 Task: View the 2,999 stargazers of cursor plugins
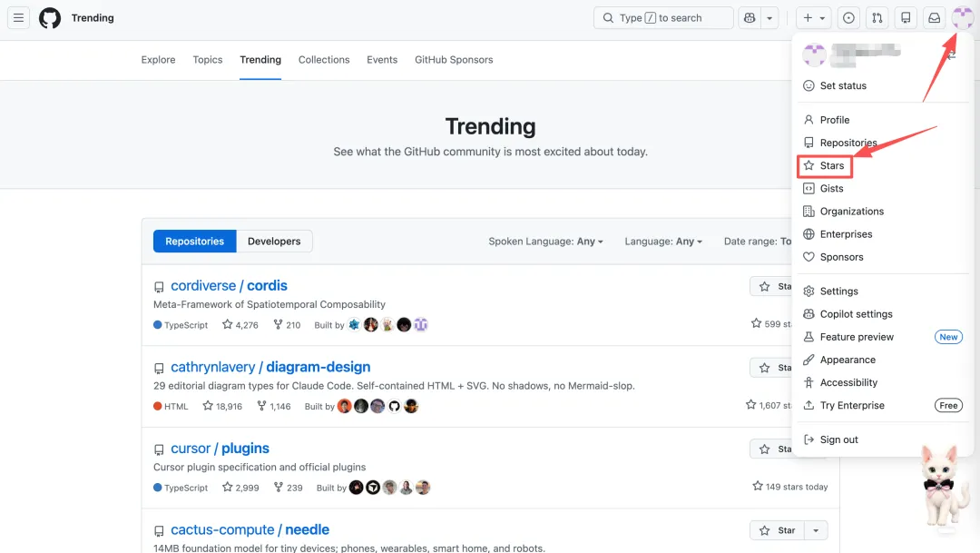coord(240,488)
